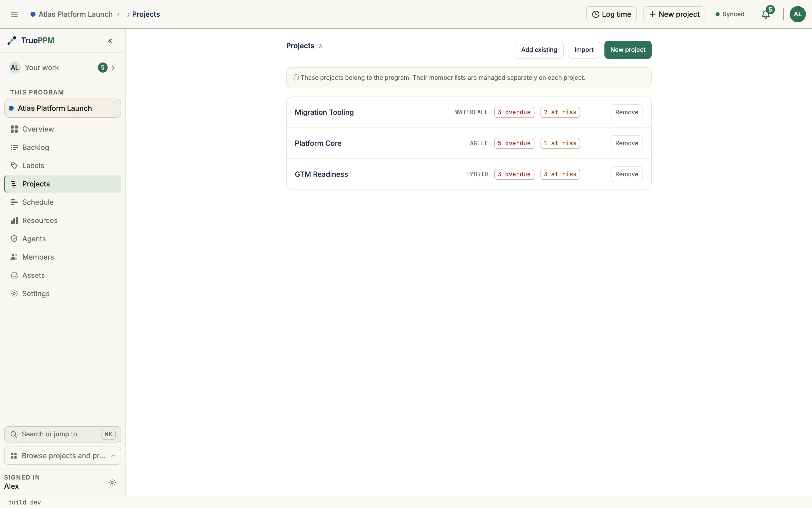Click Migration Tooling 3 overdue badge

coord(514,112)
